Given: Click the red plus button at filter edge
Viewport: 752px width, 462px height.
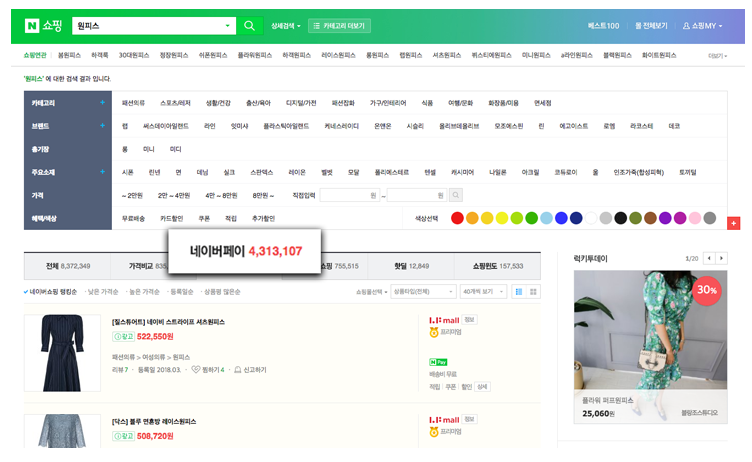Looking at the screenshot, I should tap(733, 223).
